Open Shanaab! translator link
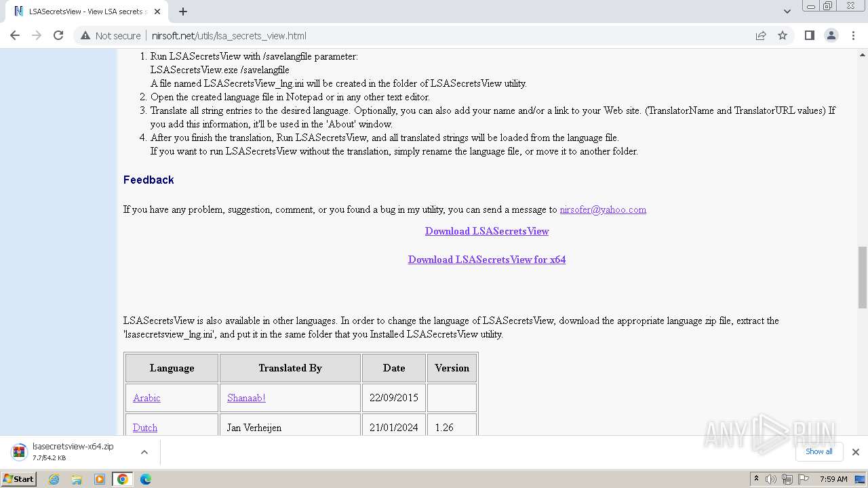This screenshot has width=868, height=488. [x=246, y=398]
